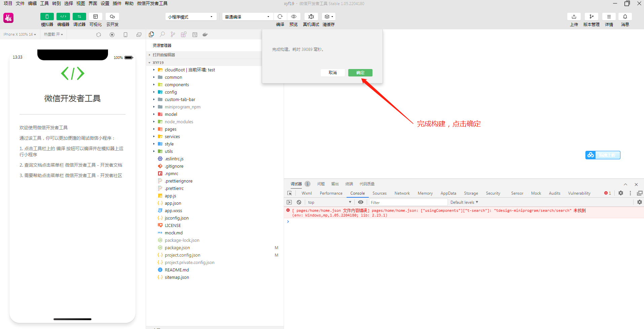Open the 消息 notifications bell
Image resolution: width=644 pixels, height=329 pixels.
point(625,17)
